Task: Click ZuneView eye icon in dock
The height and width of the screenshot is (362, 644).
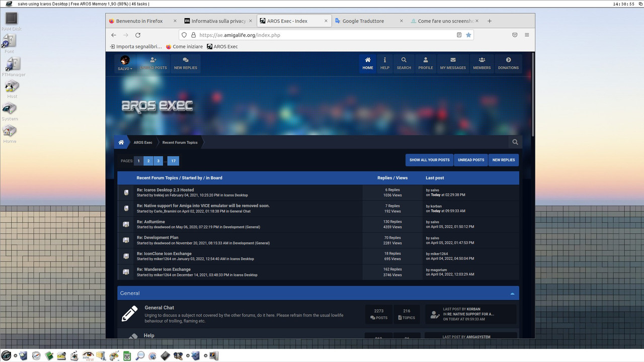Action: 88,355
